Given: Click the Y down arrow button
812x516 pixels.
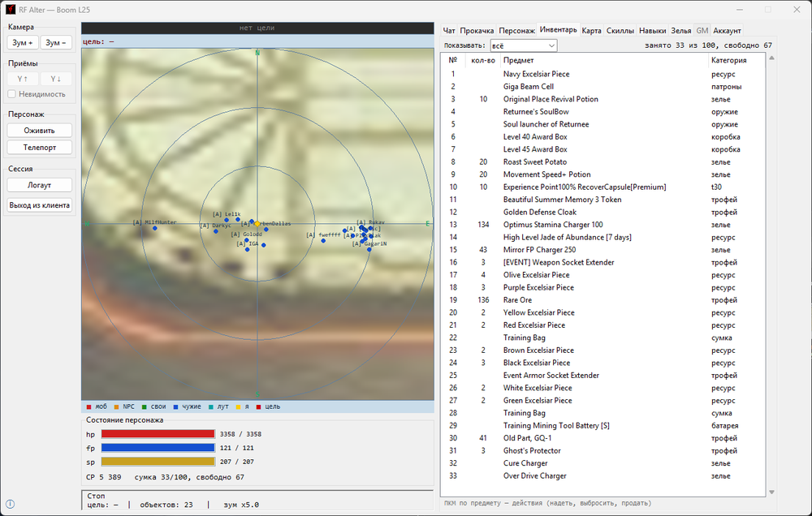Looking at the screenshot, I should tap(56, 79).
